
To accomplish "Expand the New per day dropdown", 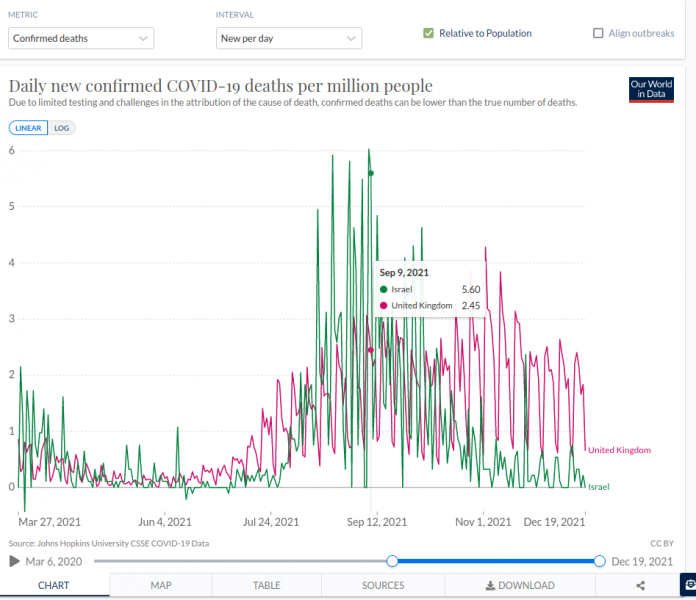I will click(x=288, y=39).
